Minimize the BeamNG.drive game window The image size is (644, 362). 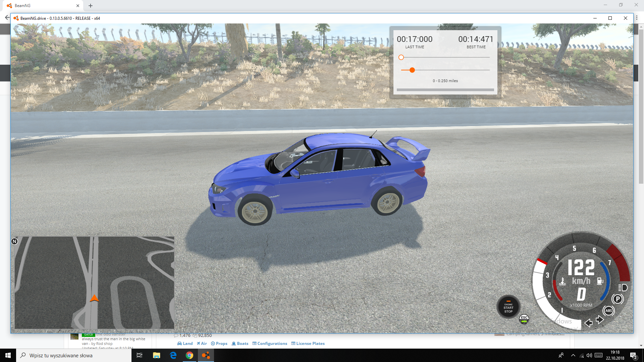(x=595, y=18)
